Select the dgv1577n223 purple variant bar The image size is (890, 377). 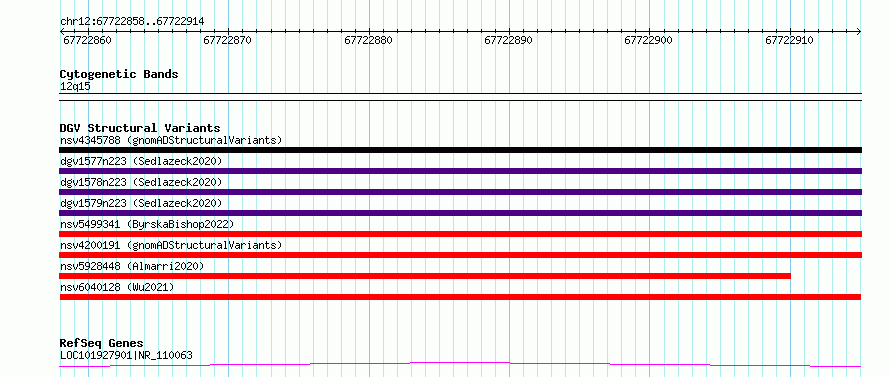tap(460, 171)
